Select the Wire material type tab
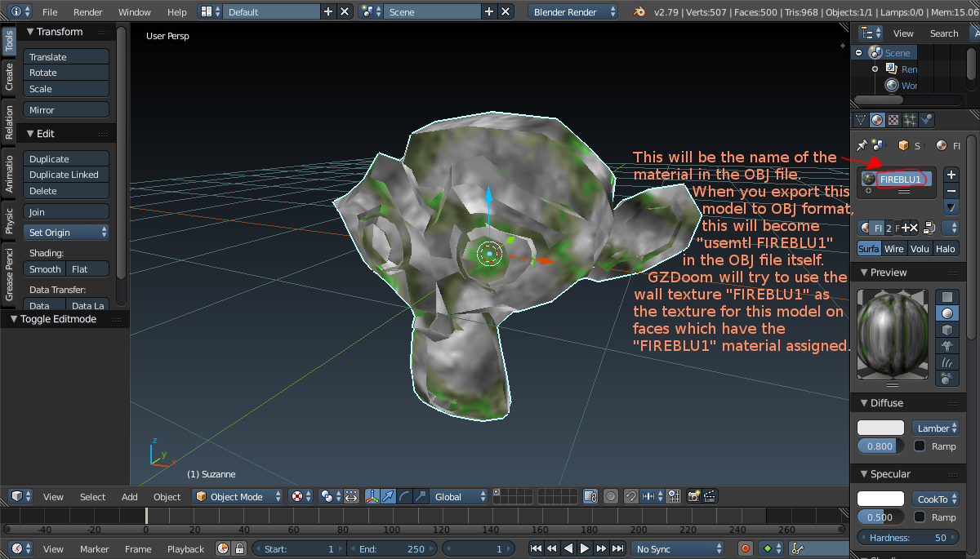 click(x=894, y=248)
